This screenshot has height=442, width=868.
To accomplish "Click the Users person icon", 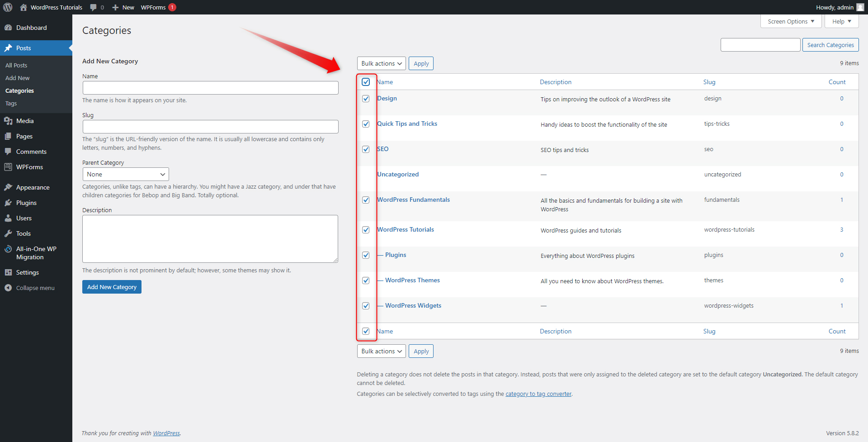I will [8, 218].
